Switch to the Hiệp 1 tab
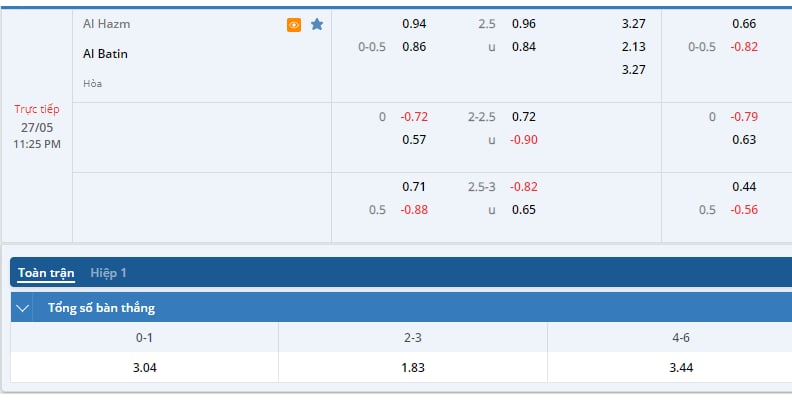This screenshot has width=792, height=400. pos(108,273)
